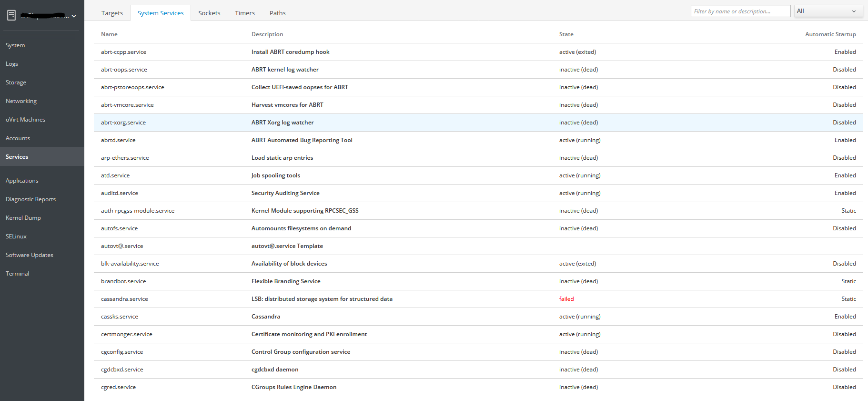Go to System in the sidebar
The height and width of the screenshot is (401, 868).
point(15,45)
